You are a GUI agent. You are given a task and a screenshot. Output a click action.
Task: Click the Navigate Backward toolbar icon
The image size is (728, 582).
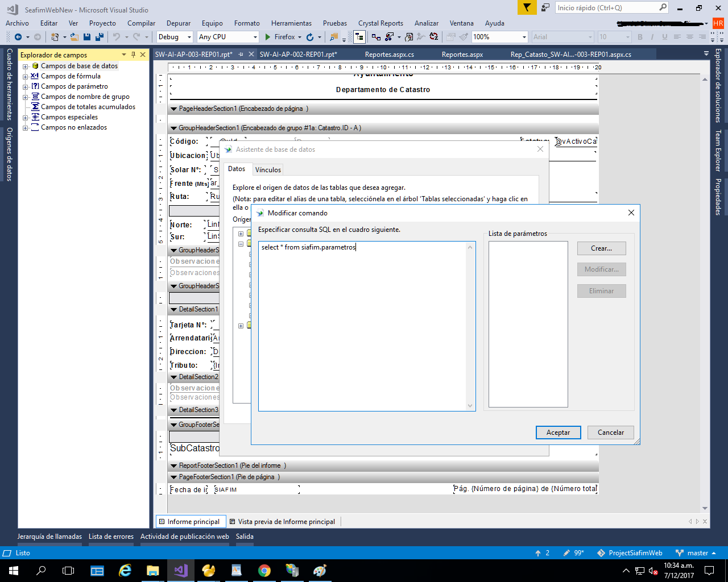[18, 37]
